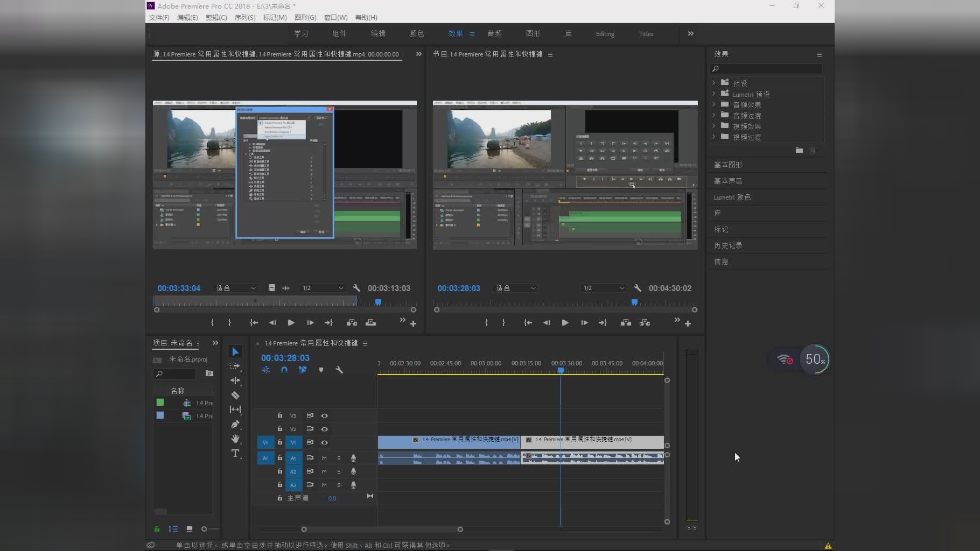Choose the Ripple Edit tool
Image resolution: width=980 pixels, height=551 pixels.
[x=235, y=380]
